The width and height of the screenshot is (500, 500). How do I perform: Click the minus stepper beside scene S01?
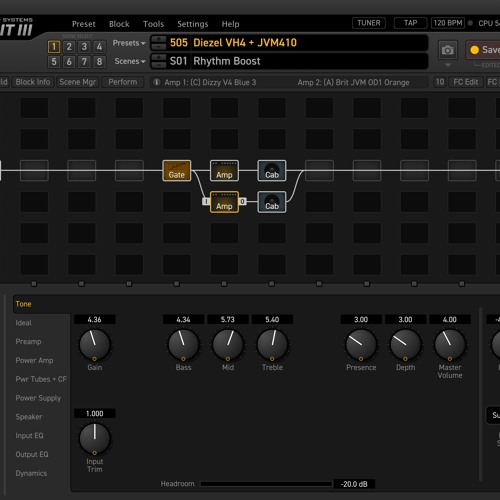[159, 65]
